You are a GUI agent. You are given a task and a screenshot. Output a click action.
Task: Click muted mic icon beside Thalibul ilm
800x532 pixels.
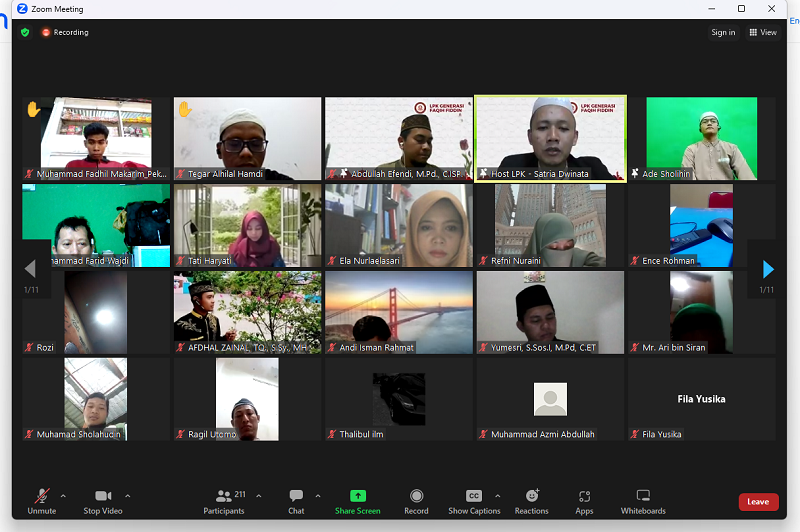click(332, 434)
